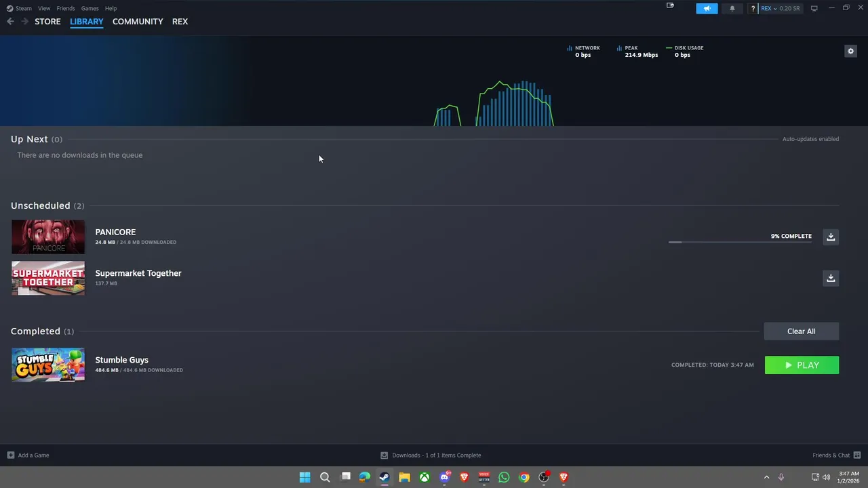This screenshot has height=488, width=868.
Task: Switch to the LIBRARY tab
Action: (87, 22)
